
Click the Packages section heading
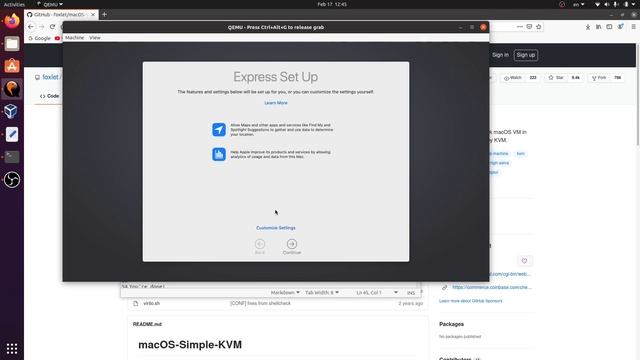click(451, 324)
